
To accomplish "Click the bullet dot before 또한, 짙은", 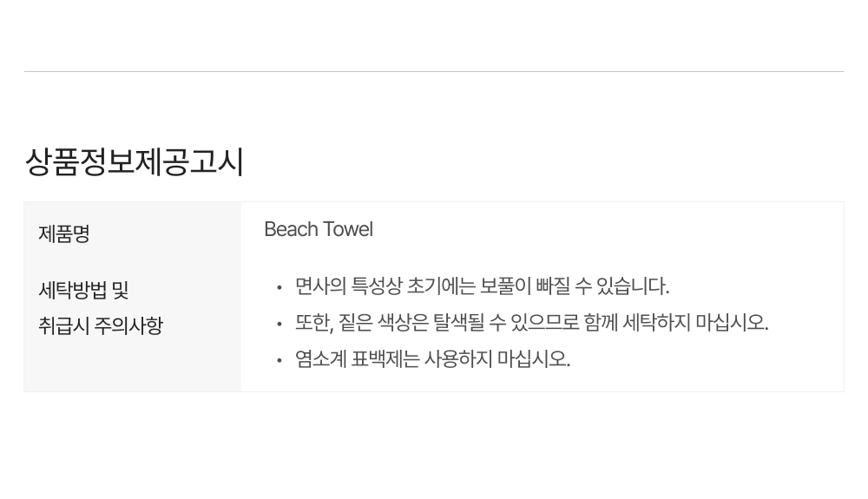I will pos(279,324).
